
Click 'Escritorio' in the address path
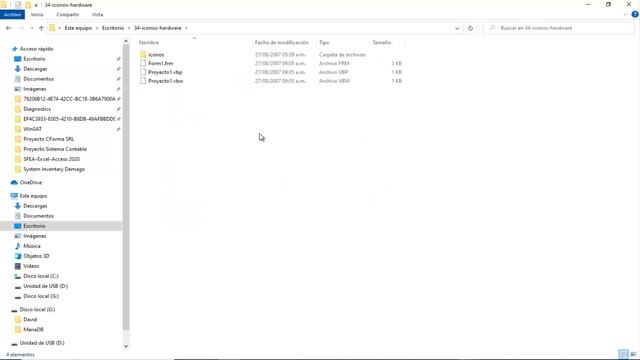click(113, 28)
